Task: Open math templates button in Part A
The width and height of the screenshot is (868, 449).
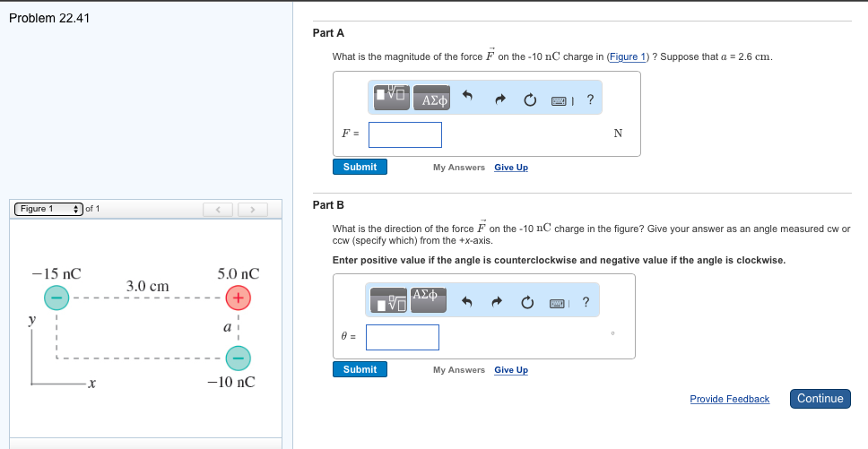Action: click(392, 98)
